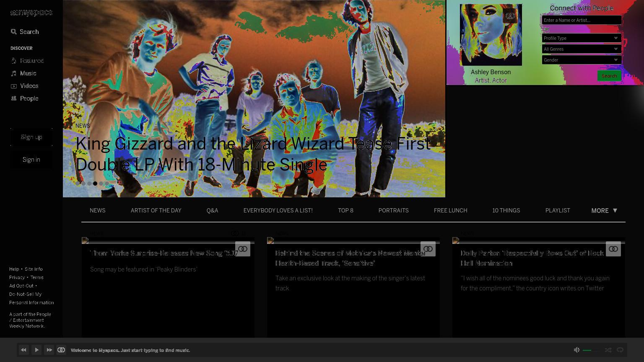The width and height of the screenshot is (644, 362).
Task: Open Dolly Parton Rock Hall article
Action: point(532,259)
